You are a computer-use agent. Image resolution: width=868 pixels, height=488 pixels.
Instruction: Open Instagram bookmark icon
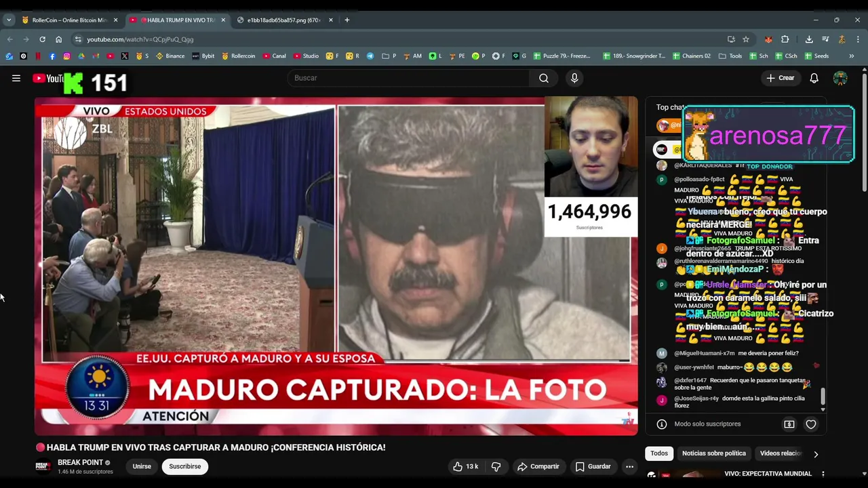66,56
